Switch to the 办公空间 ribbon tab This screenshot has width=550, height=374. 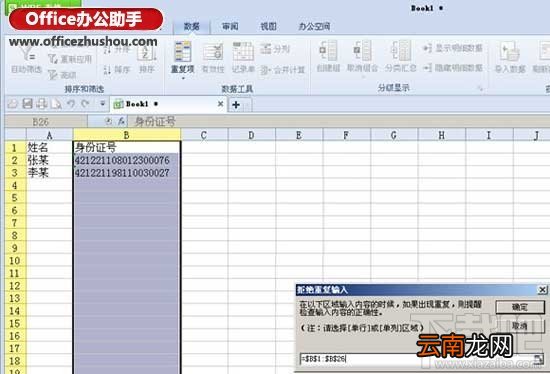coord(314,26)
